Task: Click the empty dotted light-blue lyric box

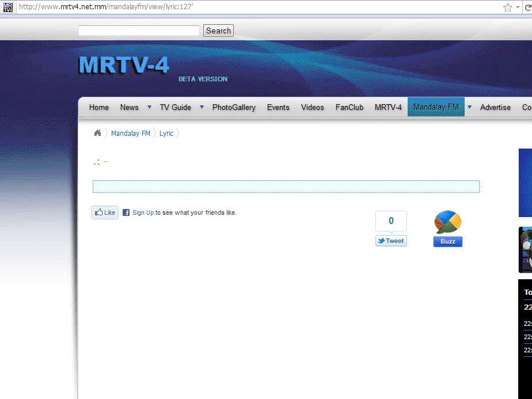Action: (286, 187)
